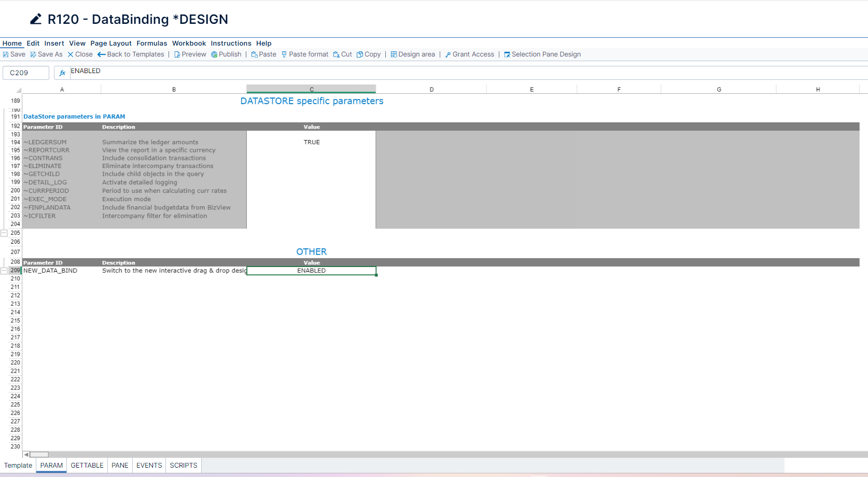Close the design via Close icon
Viewport: 868px width, 477px height.
[x=71, y=54]
